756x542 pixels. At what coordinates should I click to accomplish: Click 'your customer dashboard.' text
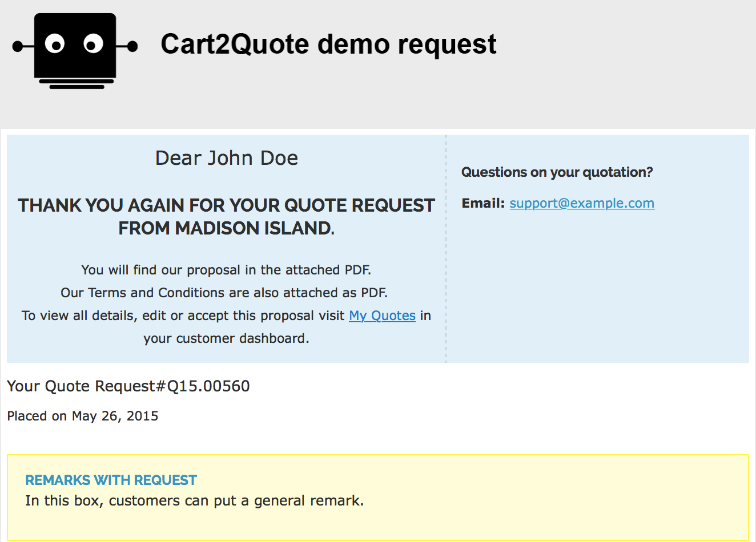point(226,338)
